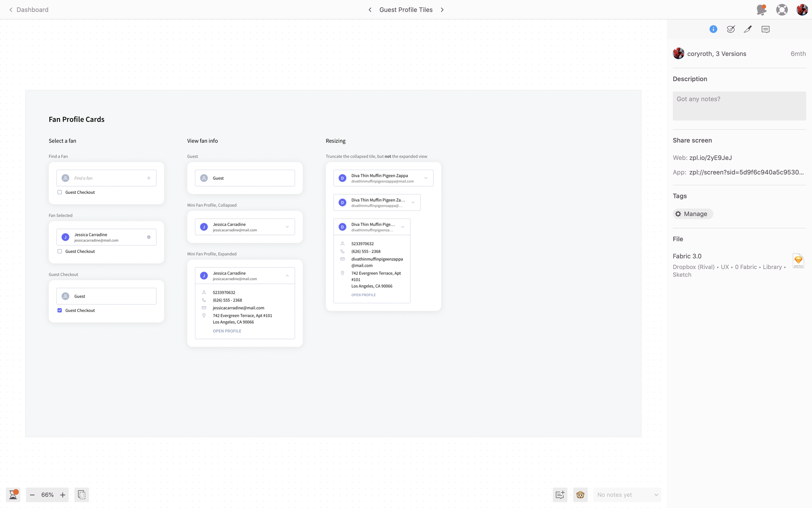Remove selected fan Jessica Carradine
Viewport: 812px width, 508px height.
(x=149, y=237)
